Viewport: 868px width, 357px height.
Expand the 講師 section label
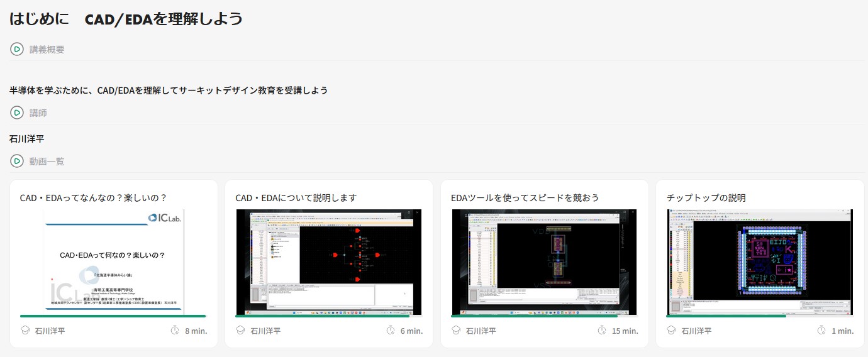pyautogui.click(x=38, y=113)
